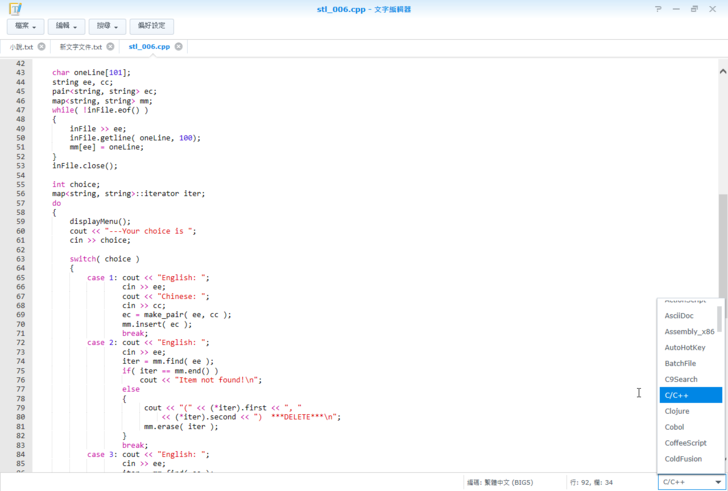Pick Clojure from the syntax list
The image size is (728, 491).
pyautogui.click(x=677, y=411)
